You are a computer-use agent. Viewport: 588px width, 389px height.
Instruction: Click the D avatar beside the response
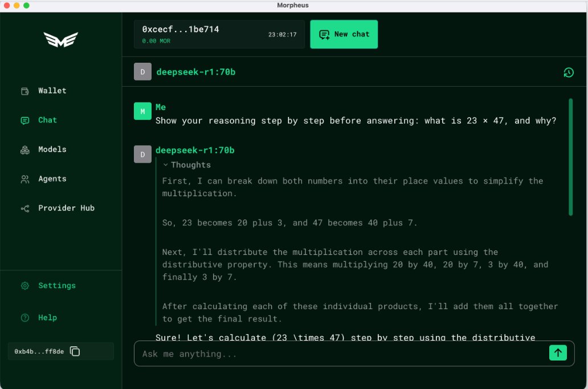142,154
